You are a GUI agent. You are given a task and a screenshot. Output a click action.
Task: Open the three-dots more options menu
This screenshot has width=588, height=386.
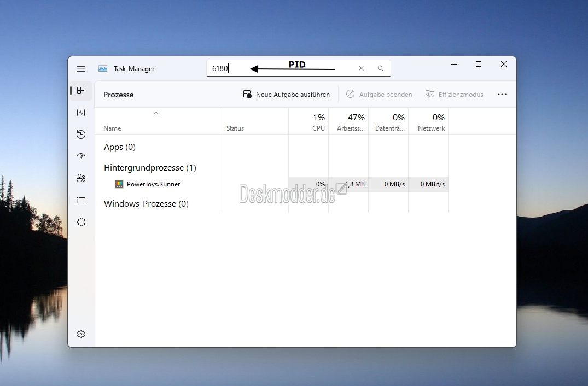(502, 95)
